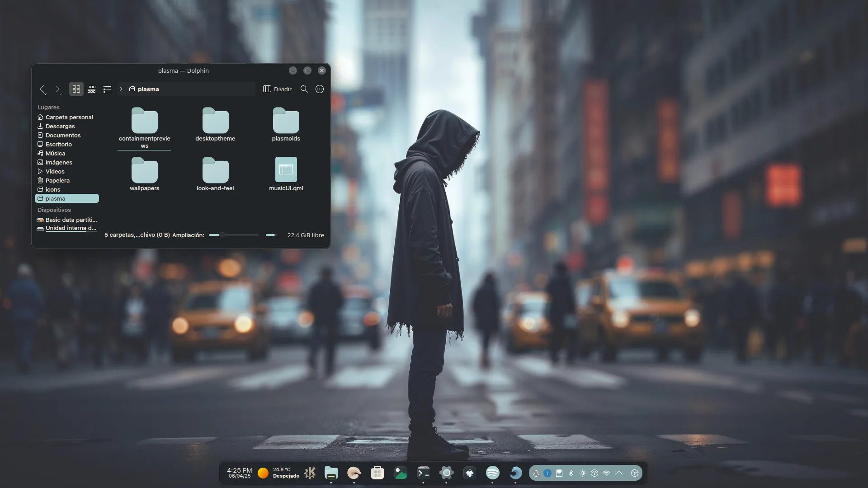Open icons bookmark in Places panel
This screenshot has height=488, width=868.
(x=67, y=189)
